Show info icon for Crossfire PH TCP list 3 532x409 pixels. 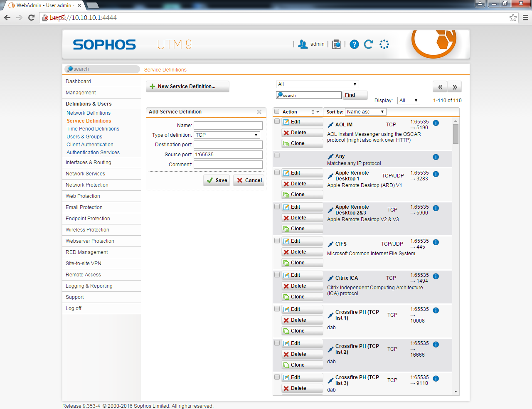[x=436, y=379]
